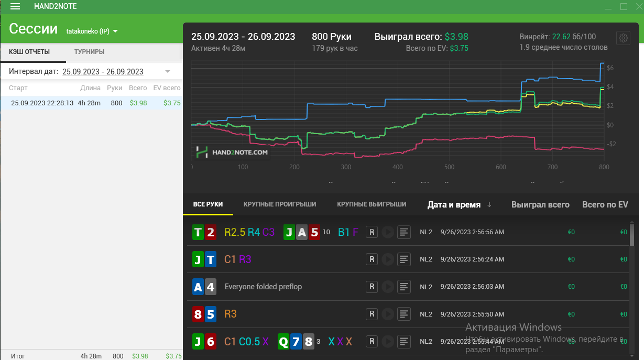
Task: Click the Q78 flop cards in J6 hand
Action: pos(296,342)
